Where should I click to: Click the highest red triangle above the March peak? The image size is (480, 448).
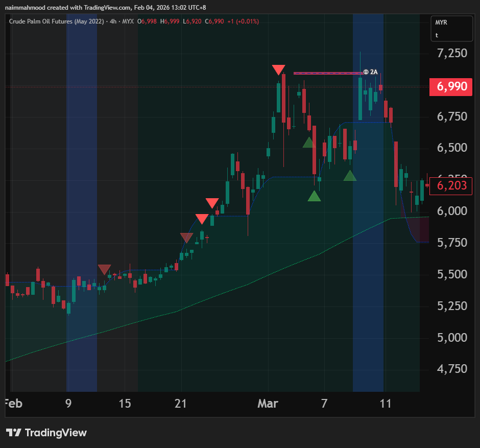(x=278, y=70)
